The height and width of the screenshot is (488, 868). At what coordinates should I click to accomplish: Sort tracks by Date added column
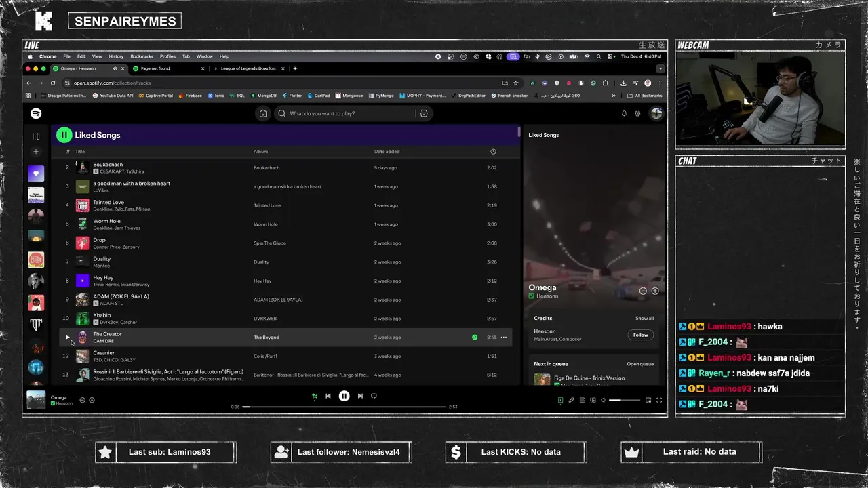click(387, 152)
